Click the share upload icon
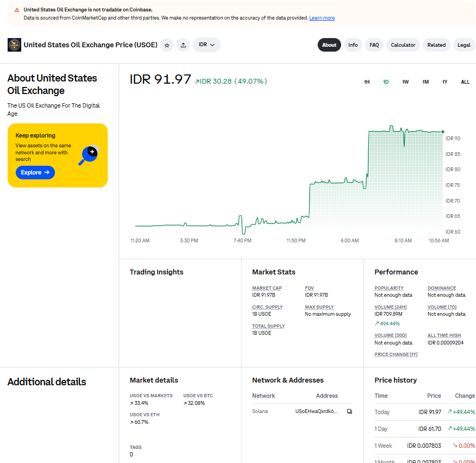Viewport: 476px width, 463px height. tap(183, 45)
